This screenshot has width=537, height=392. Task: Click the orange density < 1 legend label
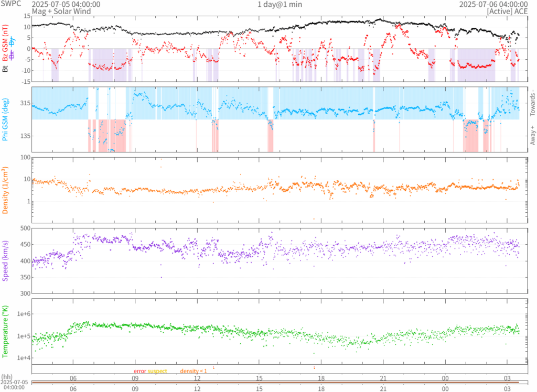click(x=194, y=371)
